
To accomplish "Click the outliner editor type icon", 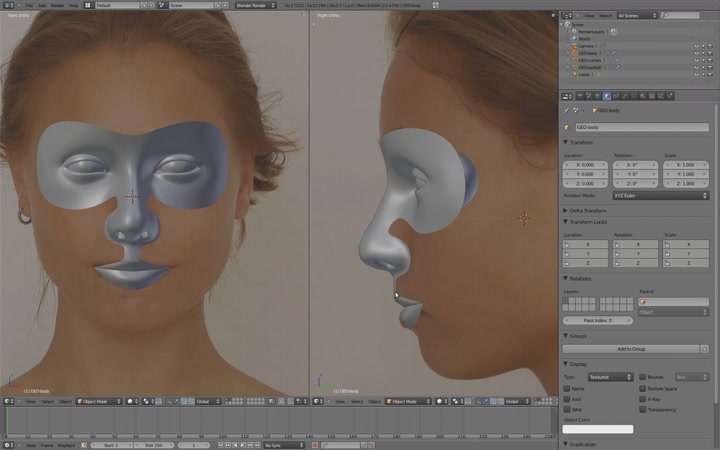I will [568, 16].
